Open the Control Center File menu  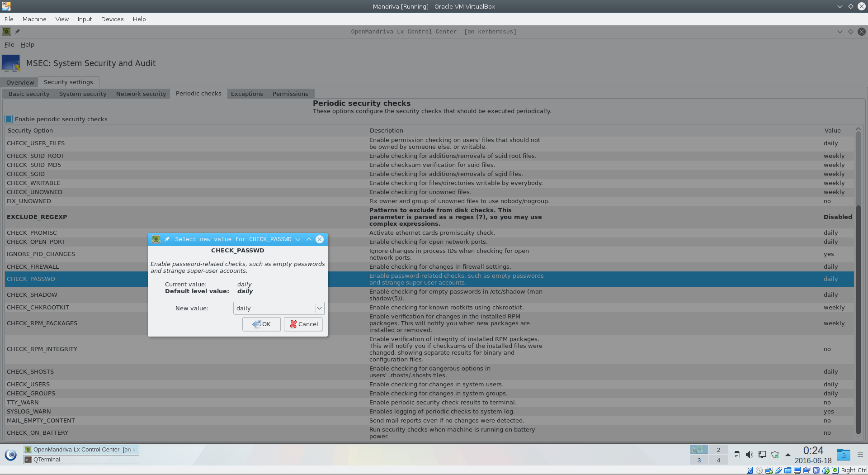[x=9, y=44]
